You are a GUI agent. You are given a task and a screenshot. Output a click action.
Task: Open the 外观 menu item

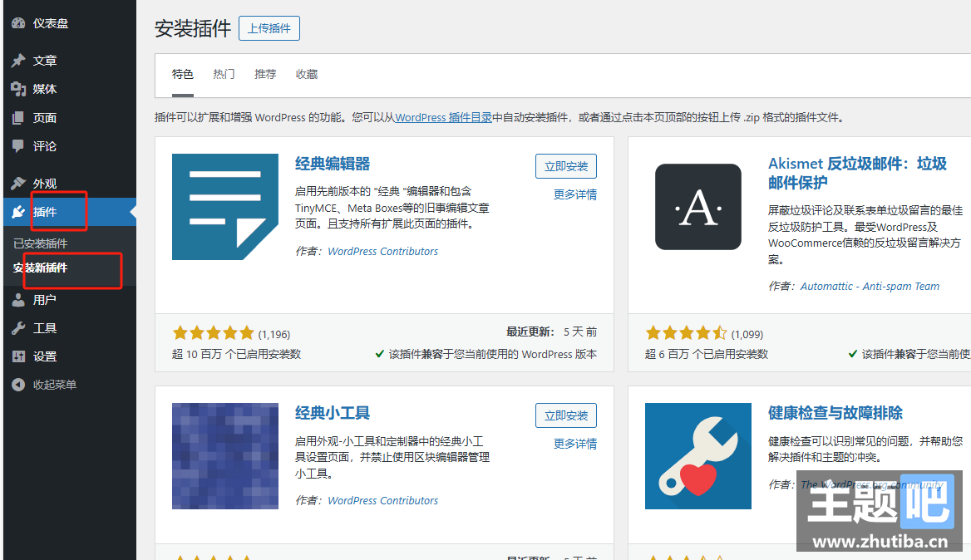tap(45, 183)
